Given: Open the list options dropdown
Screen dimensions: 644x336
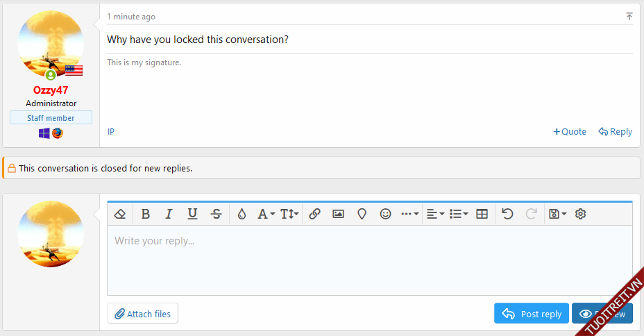Looking at the screenshot, I should [459, 214].
